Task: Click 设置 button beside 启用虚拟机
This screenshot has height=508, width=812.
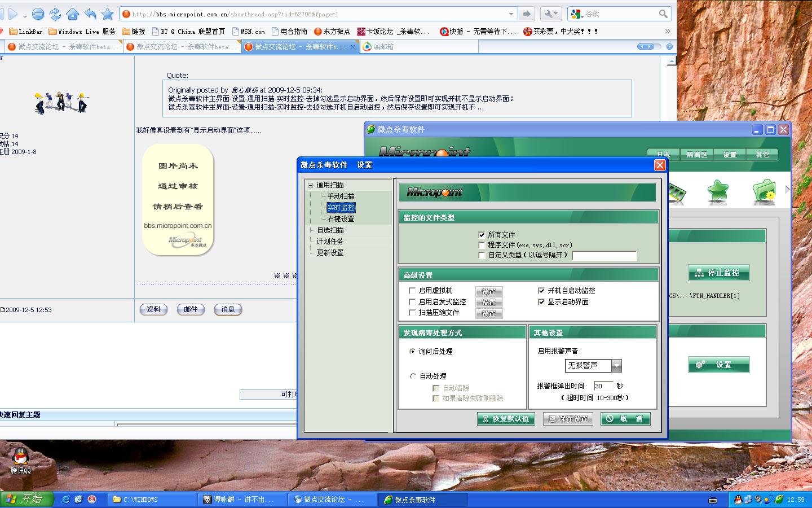Action: (489, 291)
